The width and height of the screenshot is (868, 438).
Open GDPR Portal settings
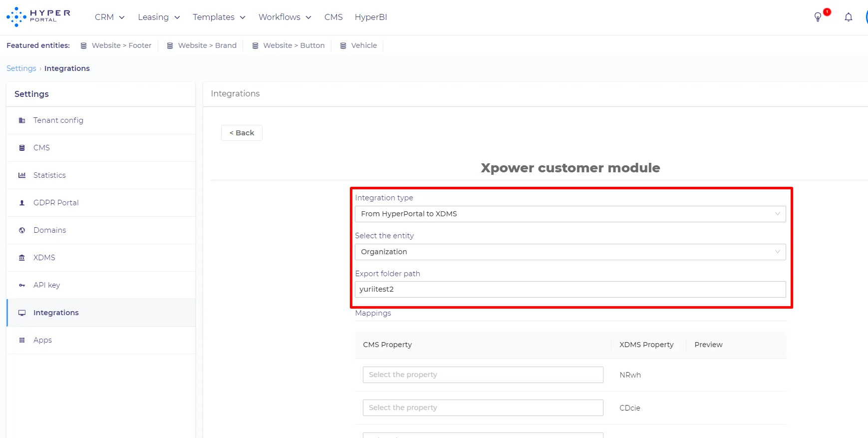pyautogui.click(x=101, y=203)
